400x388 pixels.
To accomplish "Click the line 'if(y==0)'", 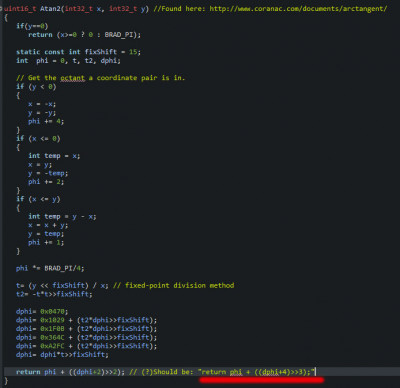I will (x=32, y=26).
